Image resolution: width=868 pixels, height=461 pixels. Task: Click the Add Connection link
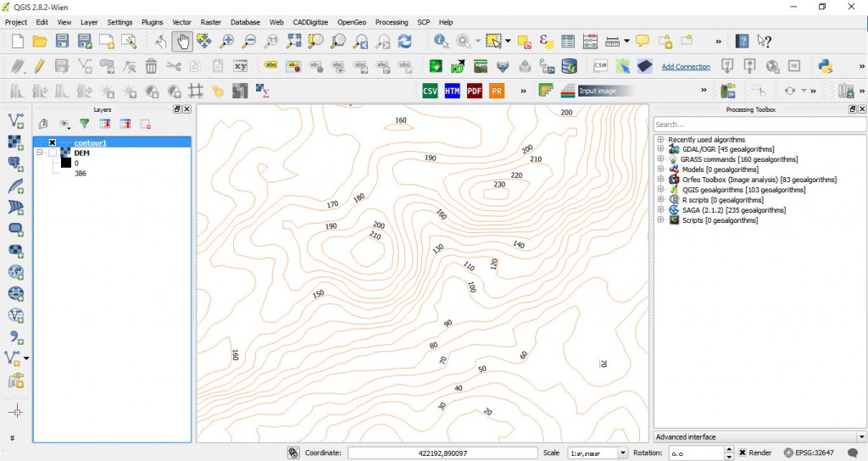pos(686,67)
